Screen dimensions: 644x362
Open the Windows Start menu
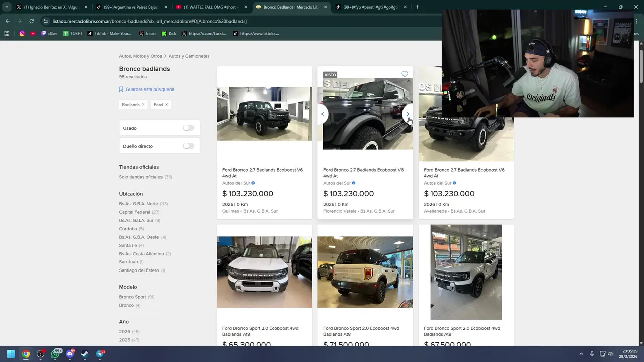tap(11, 354)
